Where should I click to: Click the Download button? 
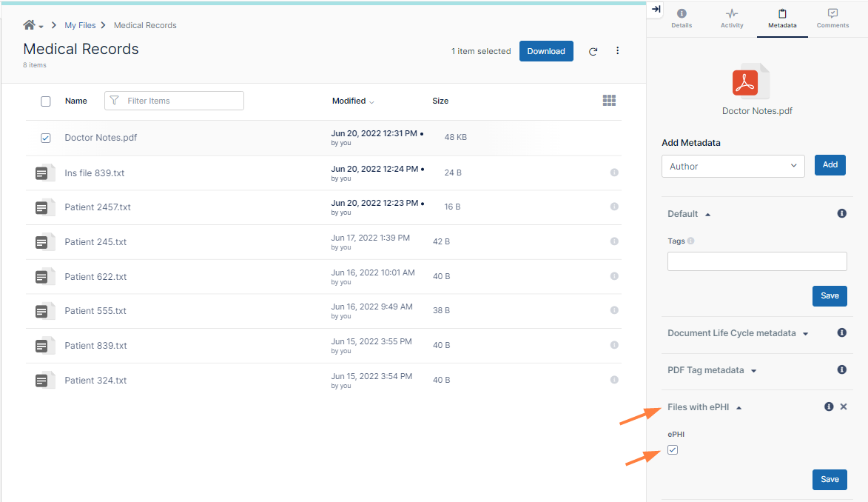point(546,51)
